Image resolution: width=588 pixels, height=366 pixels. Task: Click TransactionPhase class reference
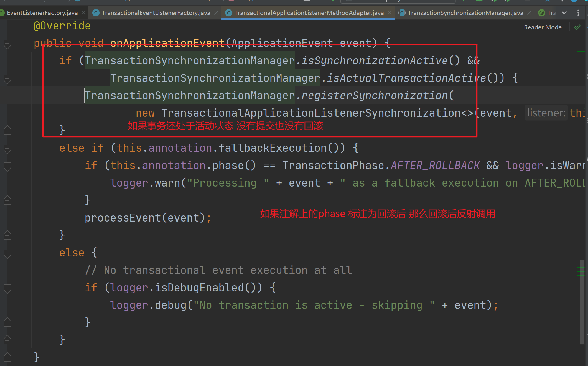(x=333, y=165)
